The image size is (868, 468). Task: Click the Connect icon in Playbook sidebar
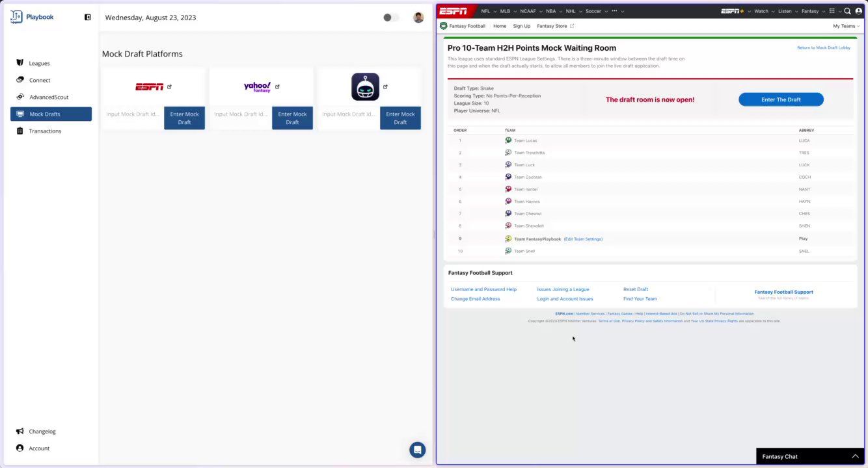[20, 80]
